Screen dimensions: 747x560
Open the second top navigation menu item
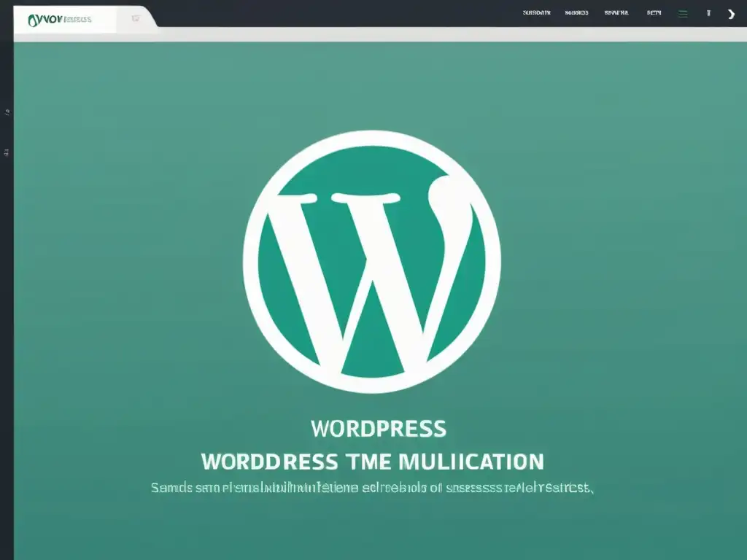[x=576, y=13]
